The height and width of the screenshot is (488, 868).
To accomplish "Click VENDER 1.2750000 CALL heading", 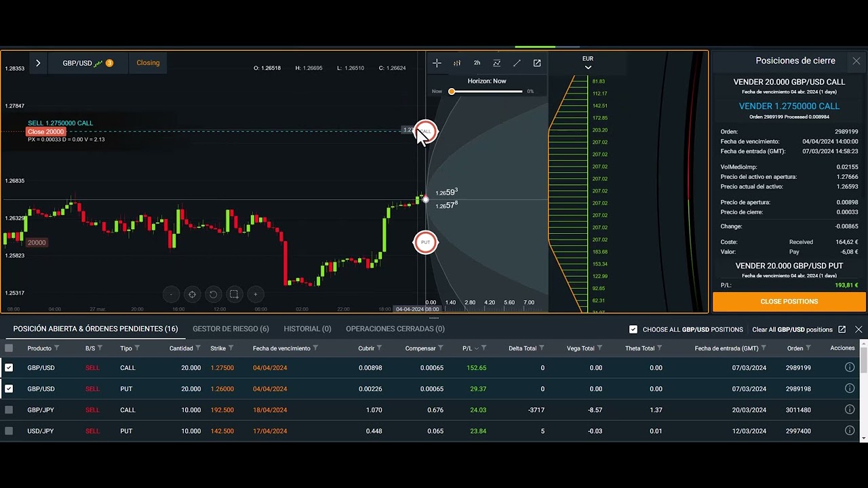I will [789, 106].
